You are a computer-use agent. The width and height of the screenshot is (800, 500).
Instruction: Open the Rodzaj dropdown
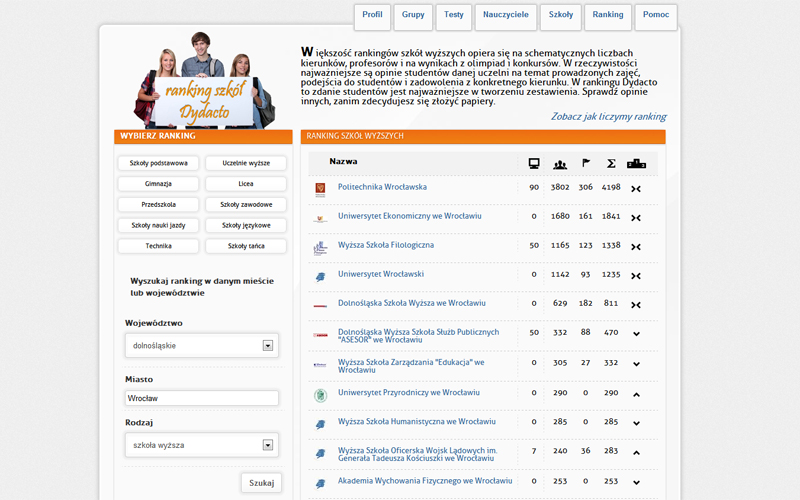pyautogui.click(x=202, y=445)
